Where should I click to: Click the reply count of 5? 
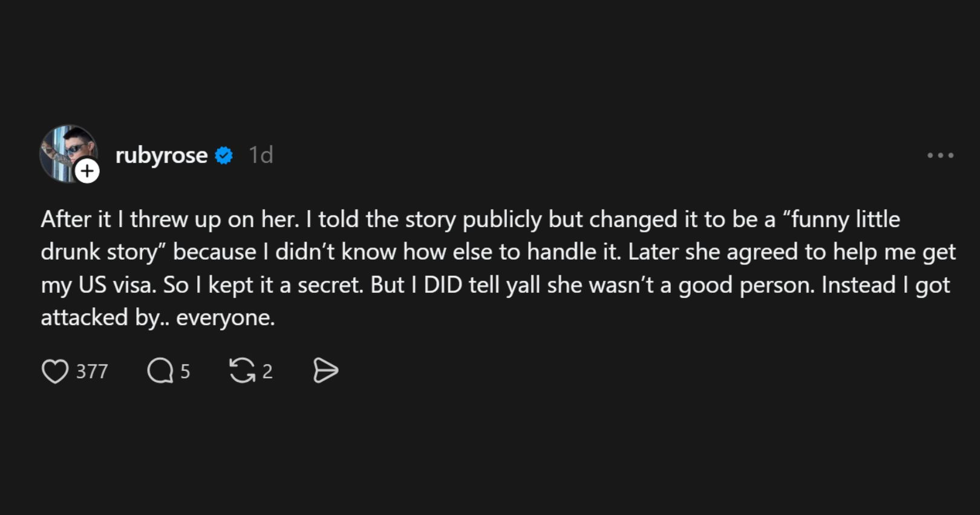185,372
